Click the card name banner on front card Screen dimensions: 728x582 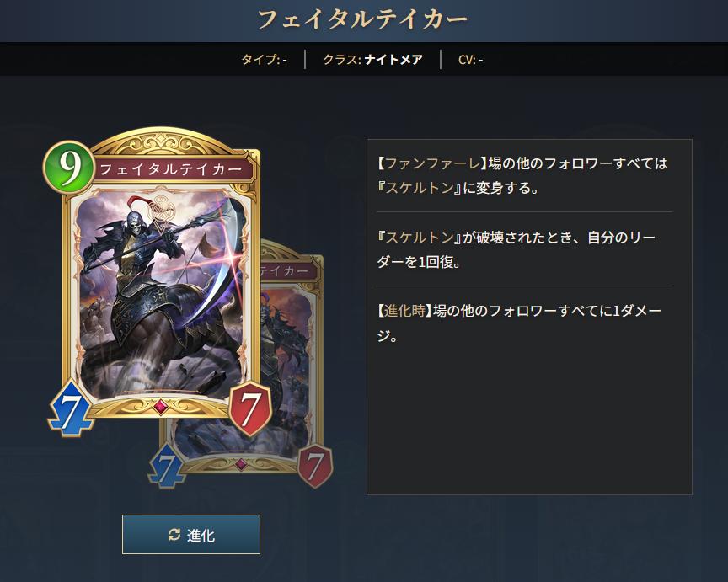[x=170, y=169]
